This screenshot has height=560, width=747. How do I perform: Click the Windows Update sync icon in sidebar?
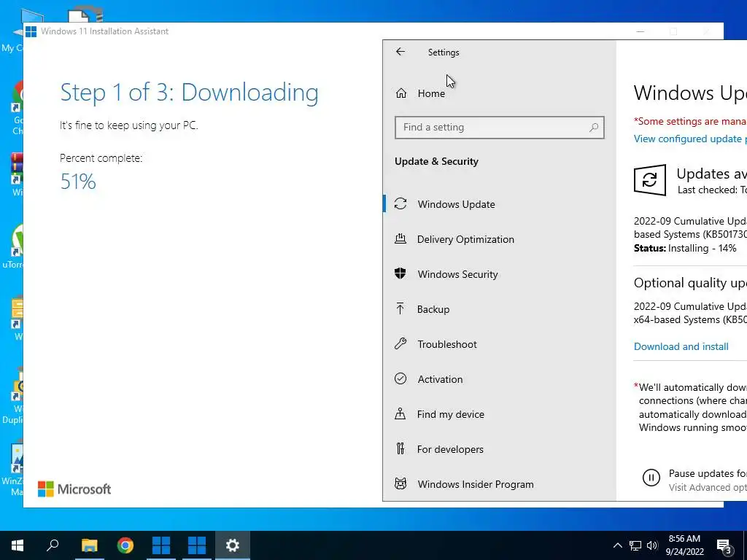[x=400, y=204]
